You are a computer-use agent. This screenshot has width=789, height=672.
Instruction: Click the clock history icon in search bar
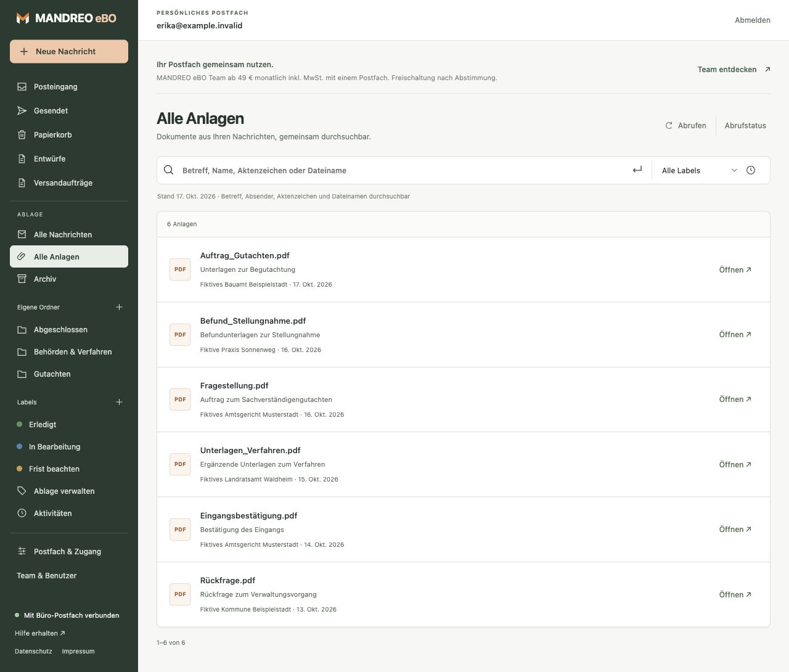click(751, 170)
